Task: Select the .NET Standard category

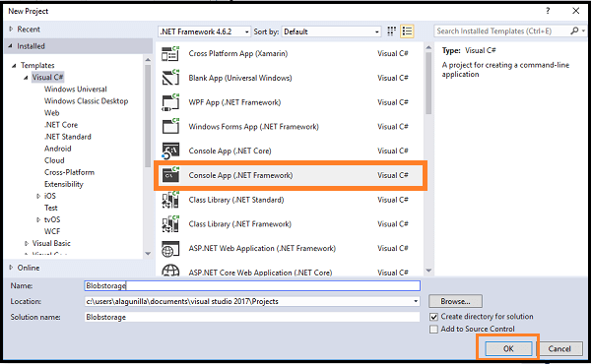Action: [67, 137]
